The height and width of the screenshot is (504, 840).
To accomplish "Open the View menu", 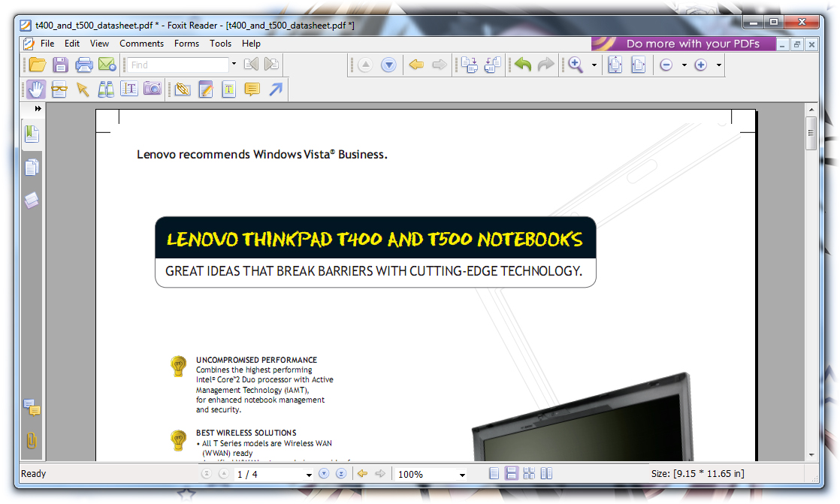I will 99,44.
